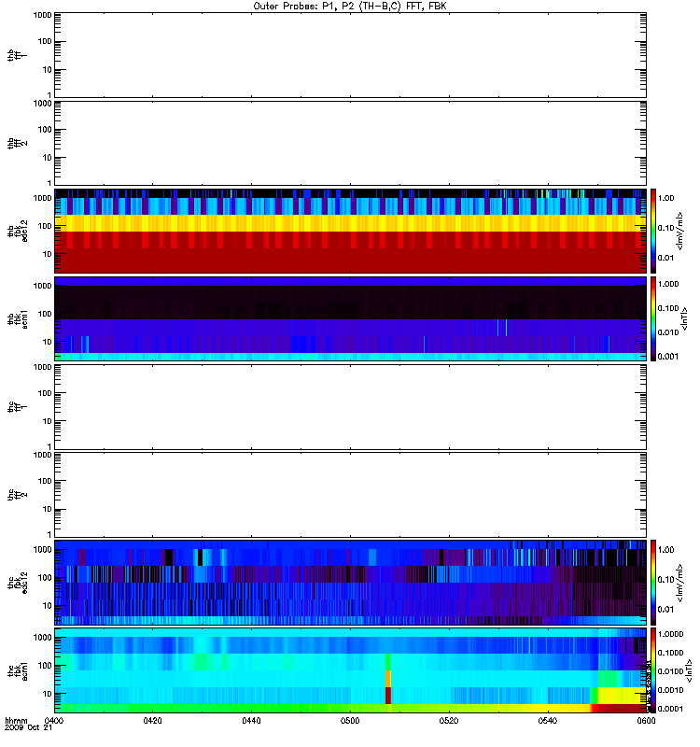
Task: Click the "2009 Oct 21" date label
Action: pos(28,728)
